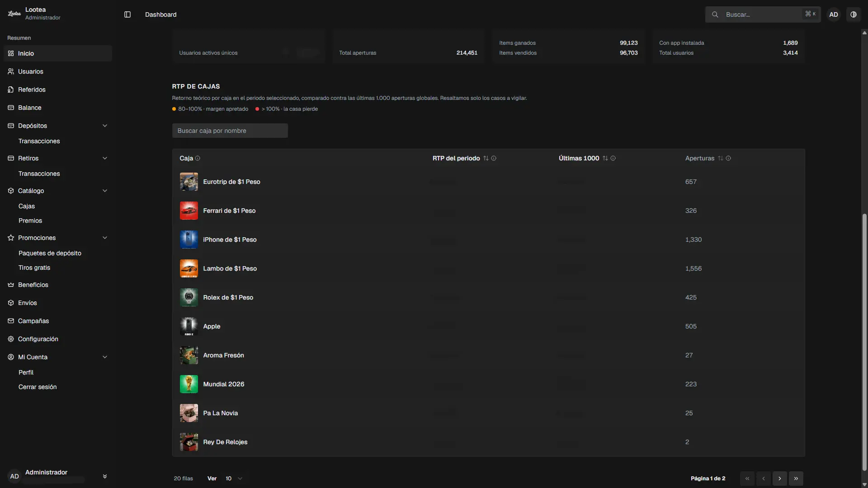Collapse the Retiros section chevron
Image resolution: width=868 pixels, height=488 pixels.
click(x=105, y=158)
